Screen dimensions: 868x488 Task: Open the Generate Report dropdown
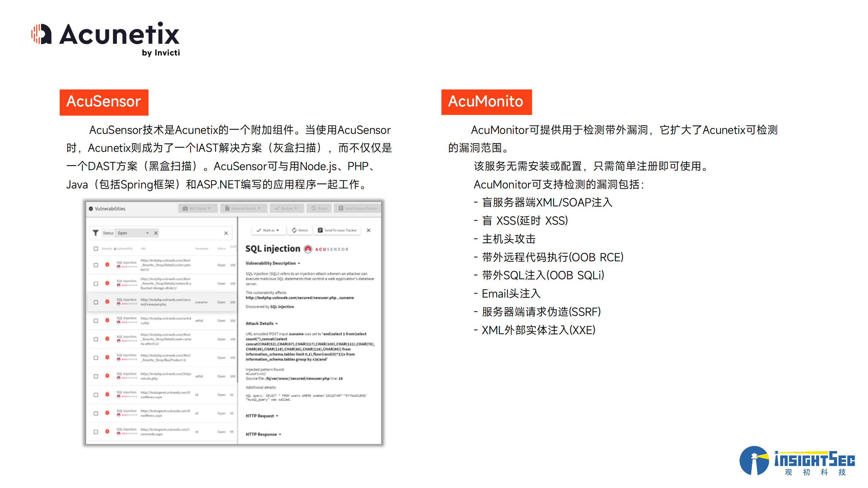(243, 208)
